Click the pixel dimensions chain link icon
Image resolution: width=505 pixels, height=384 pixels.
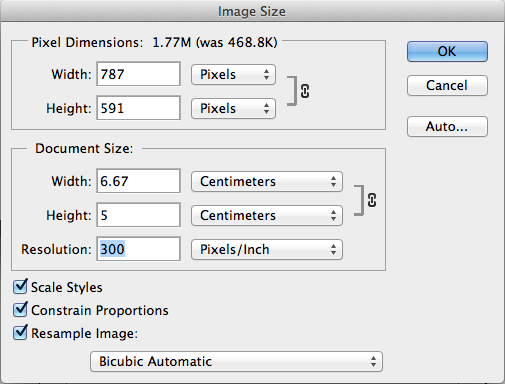305,91
